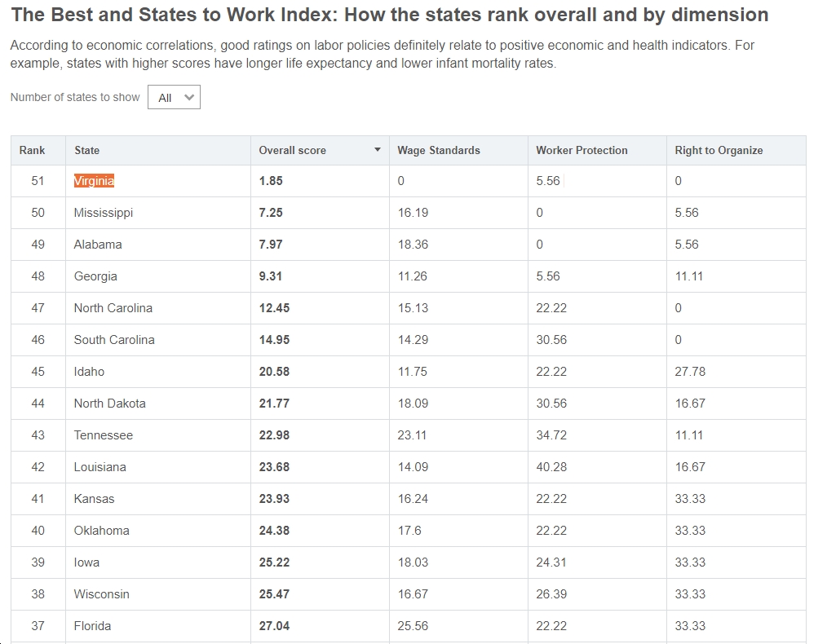Click Georgia's overall score 9.31
This screenshot has width=827, height=644.
[x=271, y=276]
